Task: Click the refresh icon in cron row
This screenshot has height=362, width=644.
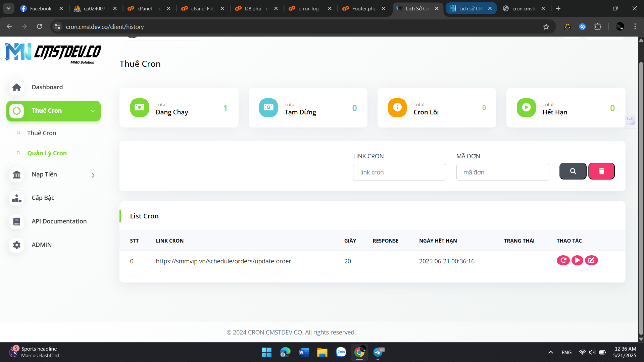Action: [563, 260]
